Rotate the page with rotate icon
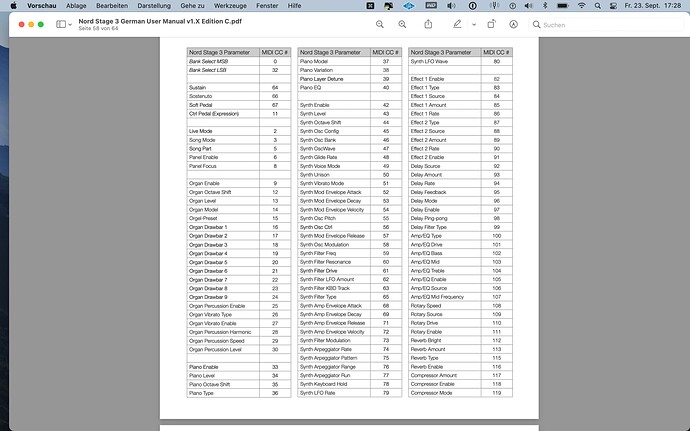The image size is (690, 431). pos(491,25)
